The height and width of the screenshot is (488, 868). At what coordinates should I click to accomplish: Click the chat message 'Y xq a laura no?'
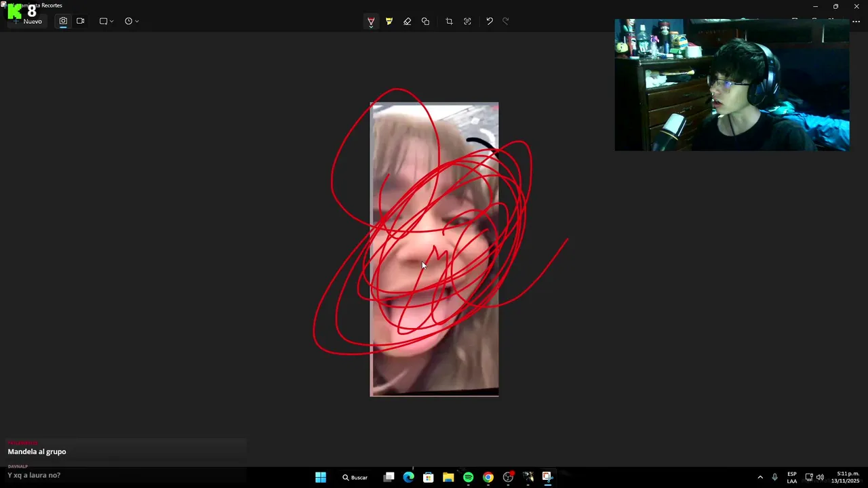(x=34, y=475)
